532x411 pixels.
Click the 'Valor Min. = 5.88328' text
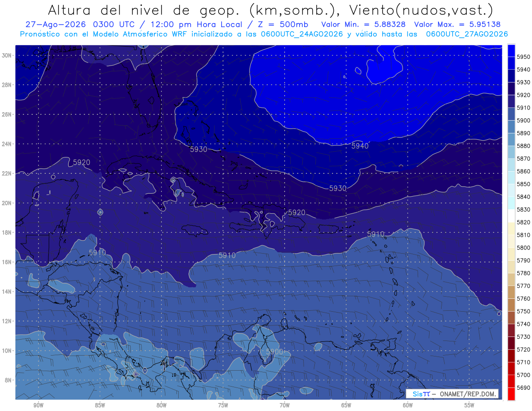click(x=363, y=24)
